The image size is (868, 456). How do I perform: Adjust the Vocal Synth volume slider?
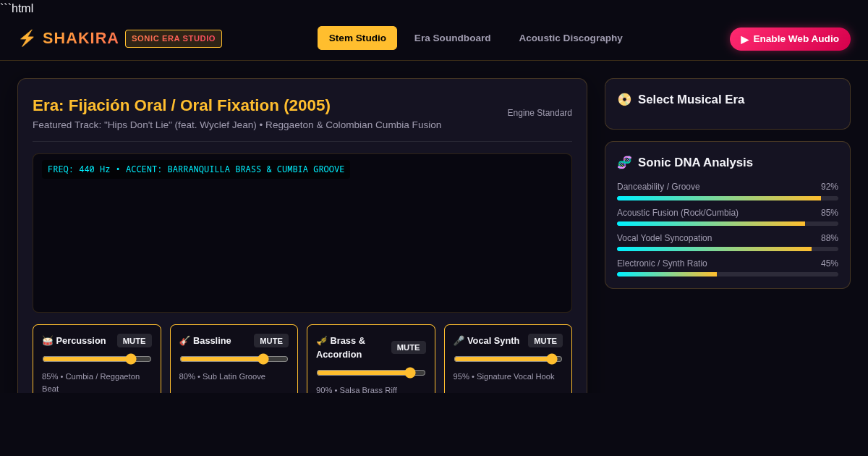(x=508, y=359)
